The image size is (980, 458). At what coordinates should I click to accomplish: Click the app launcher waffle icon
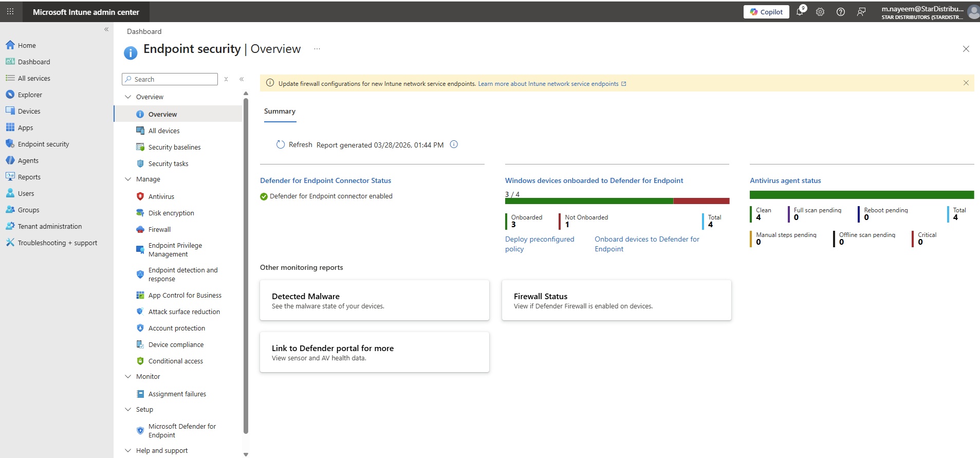point(10,11)
